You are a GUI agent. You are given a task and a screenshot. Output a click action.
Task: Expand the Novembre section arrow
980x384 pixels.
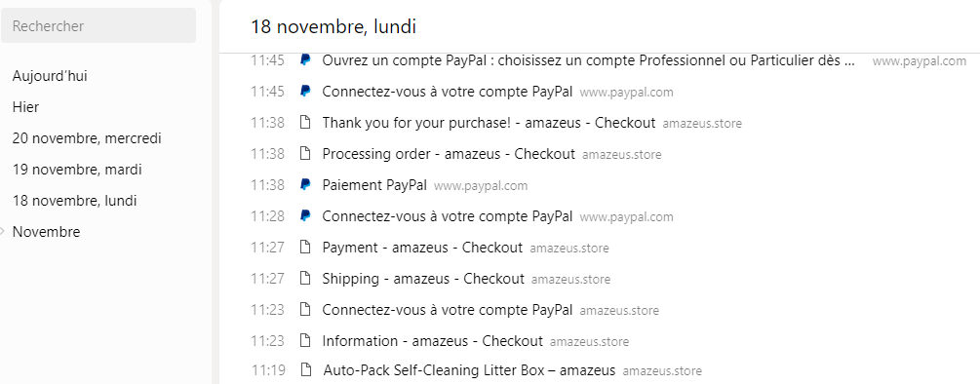[3, 232]
